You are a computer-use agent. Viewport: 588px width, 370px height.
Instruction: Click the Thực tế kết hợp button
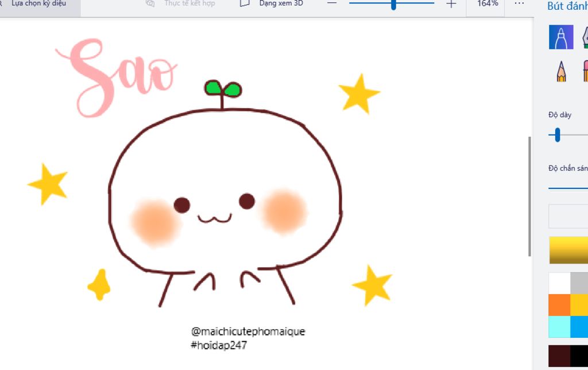pyautogui.click(x=181, y=3)
